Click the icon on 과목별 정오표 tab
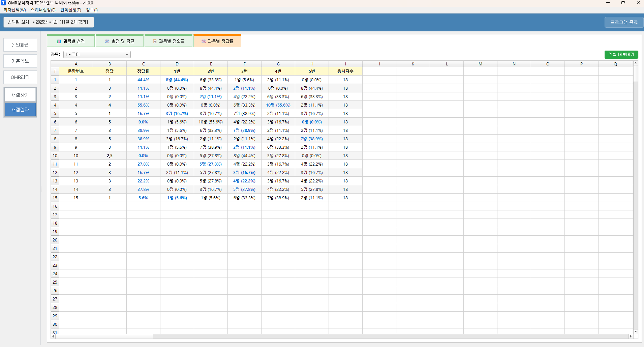 tap(155, 41)
